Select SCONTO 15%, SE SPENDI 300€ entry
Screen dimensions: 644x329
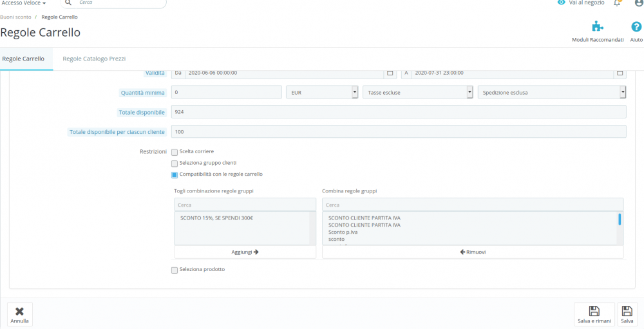(x=216, y=218)
